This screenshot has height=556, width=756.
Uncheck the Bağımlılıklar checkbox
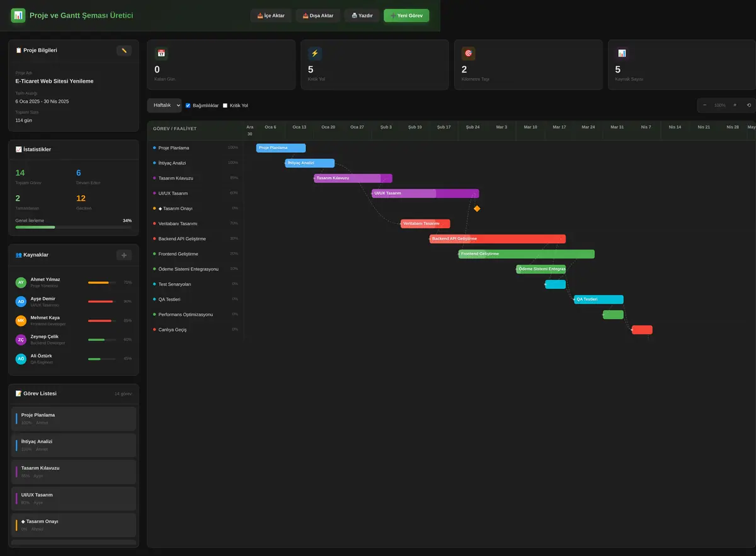coord(188,105)
